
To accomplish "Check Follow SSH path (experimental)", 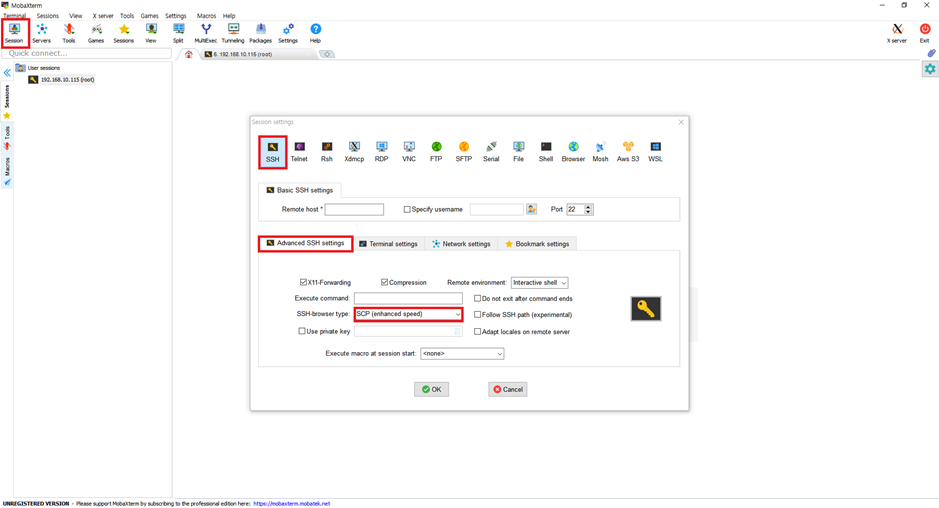I will (x=477, y=315).
